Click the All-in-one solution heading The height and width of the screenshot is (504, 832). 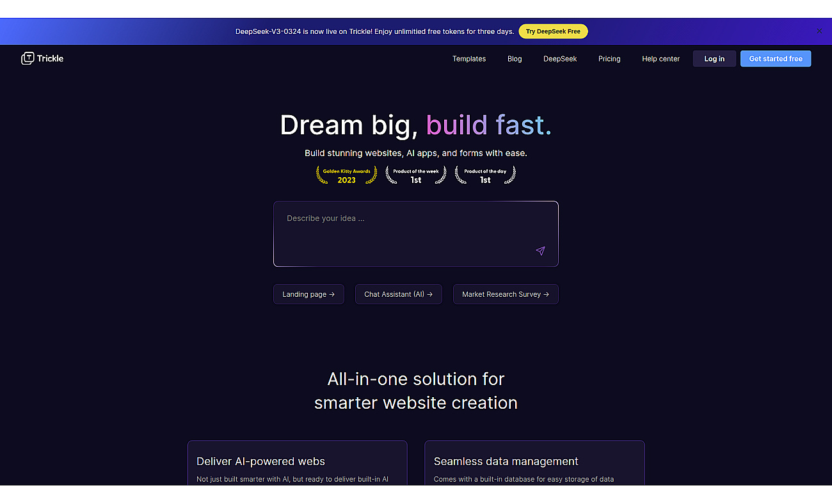click(416, 391)
